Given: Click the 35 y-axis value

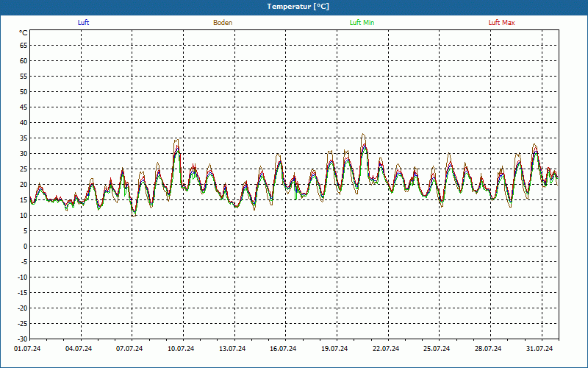Looking at the screenshot, I should click(24, 138).
